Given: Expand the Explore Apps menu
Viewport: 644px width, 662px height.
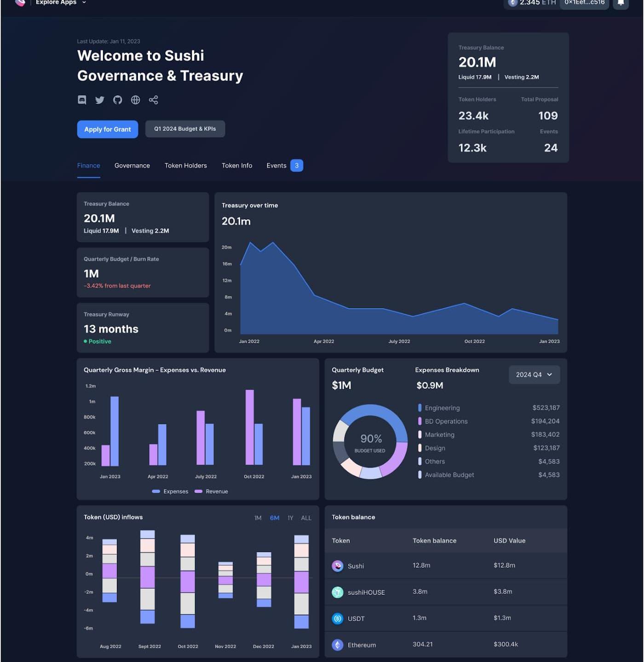Looking at the screenshot, I should click(61, 3).
